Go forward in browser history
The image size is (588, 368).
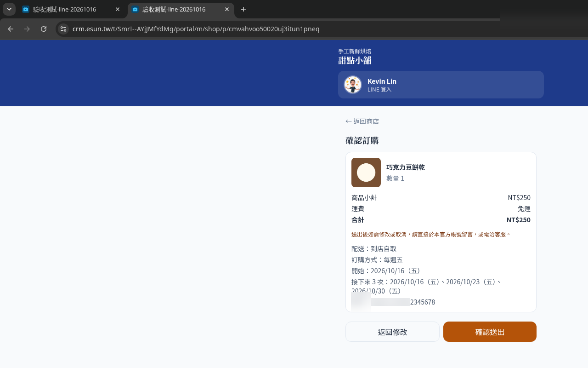pos(27,29)
